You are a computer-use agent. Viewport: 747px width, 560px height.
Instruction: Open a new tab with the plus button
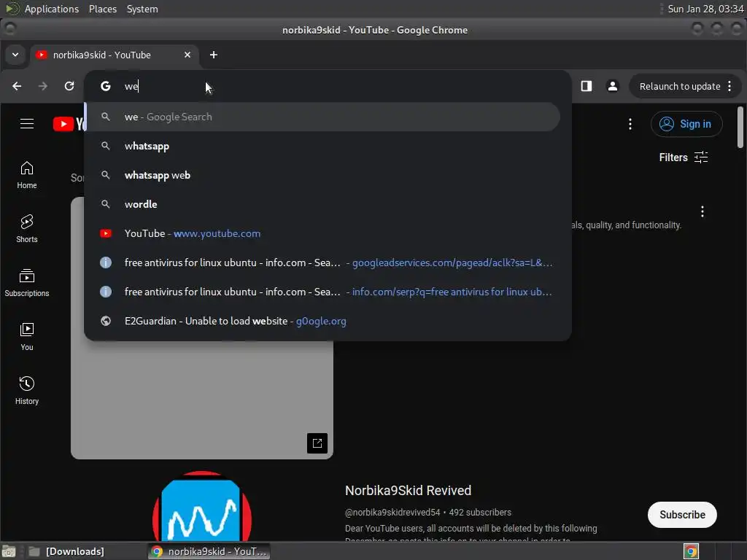pos(214,55)
